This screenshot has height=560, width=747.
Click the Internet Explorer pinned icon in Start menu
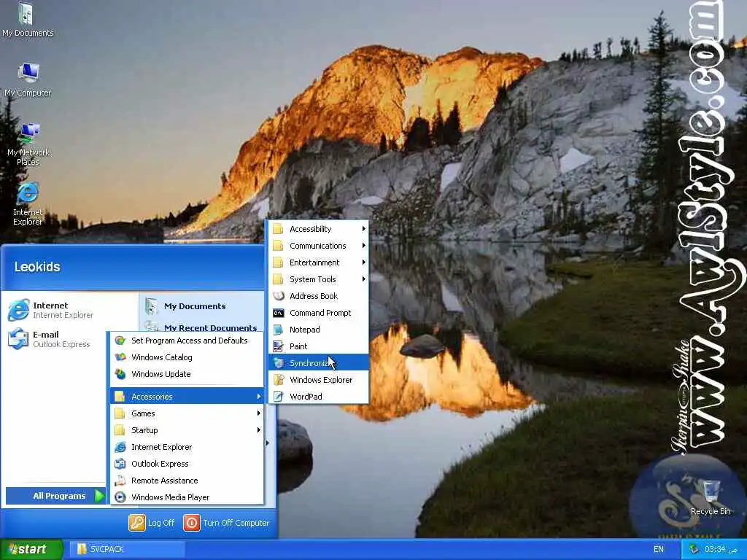point(18,310)
